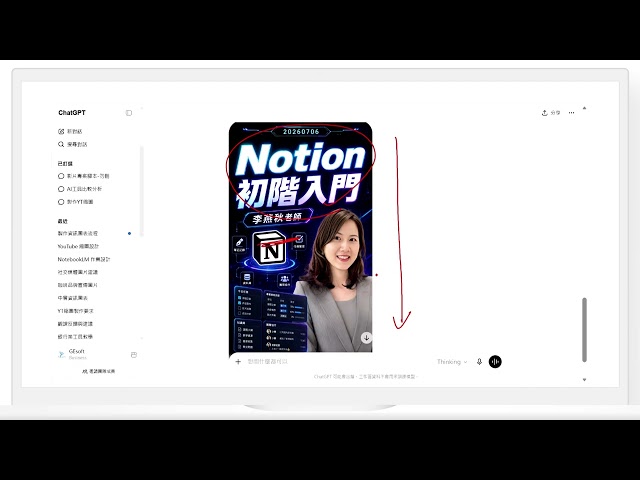Open the "NotebookLM" recent chat
Viewport: 640px width, 480px height.
84,259
